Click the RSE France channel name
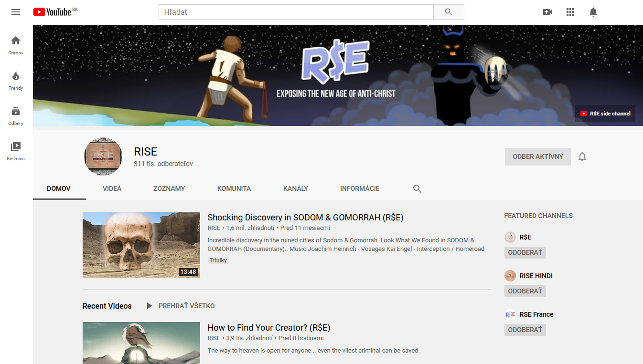643x364 pixels. tap(536, 314)
